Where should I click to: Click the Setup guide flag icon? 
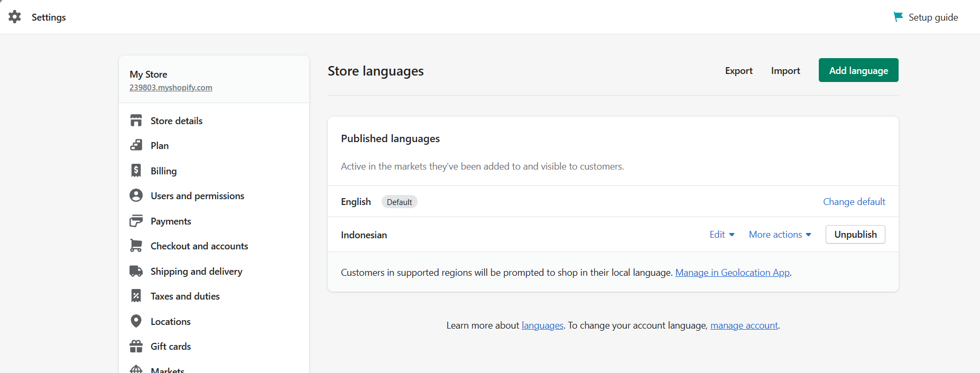898,17
